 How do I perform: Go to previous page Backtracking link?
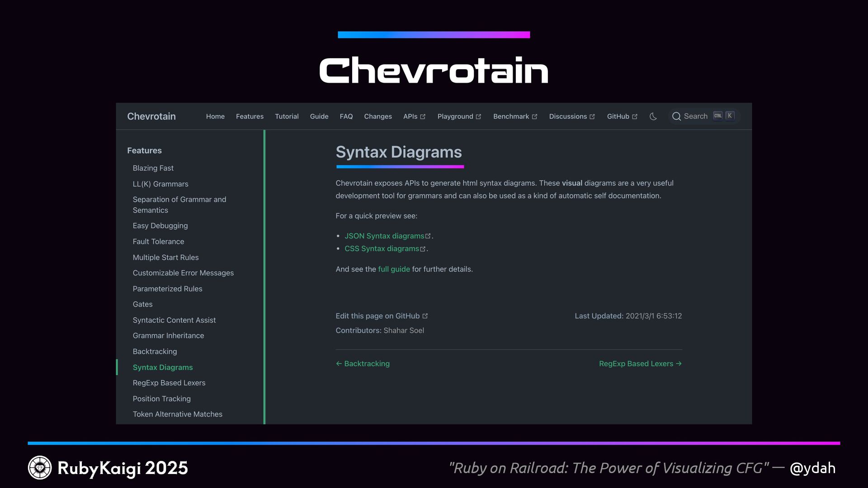click(363, 364)
